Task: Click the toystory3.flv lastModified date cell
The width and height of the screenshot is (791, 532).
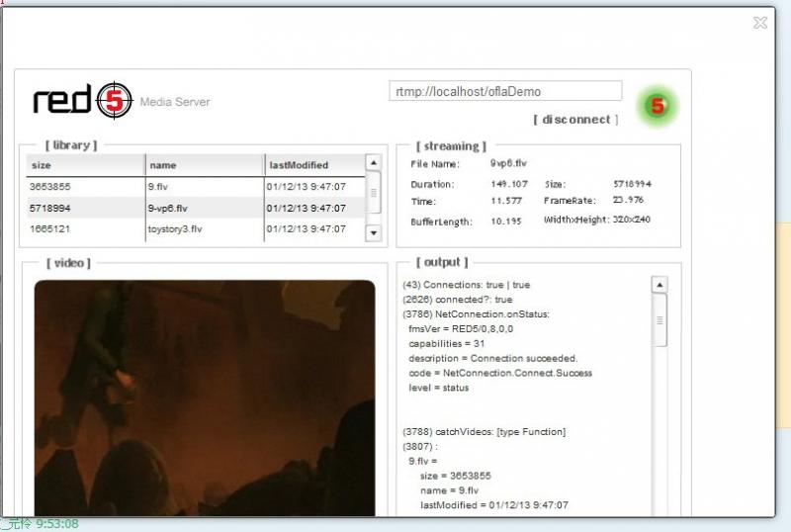Action: [x=307, y=229]
